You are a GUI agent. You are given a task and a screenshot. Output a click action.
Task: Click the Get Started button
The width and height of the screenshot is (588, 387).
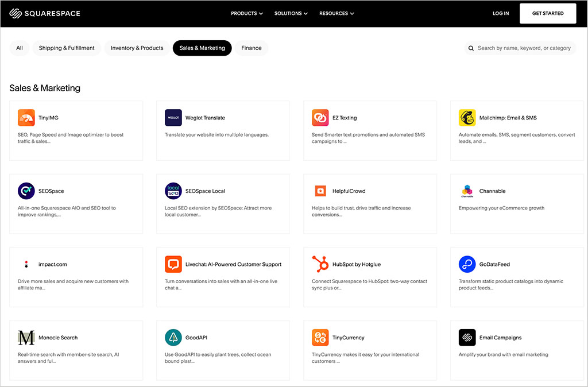[548, 14]
